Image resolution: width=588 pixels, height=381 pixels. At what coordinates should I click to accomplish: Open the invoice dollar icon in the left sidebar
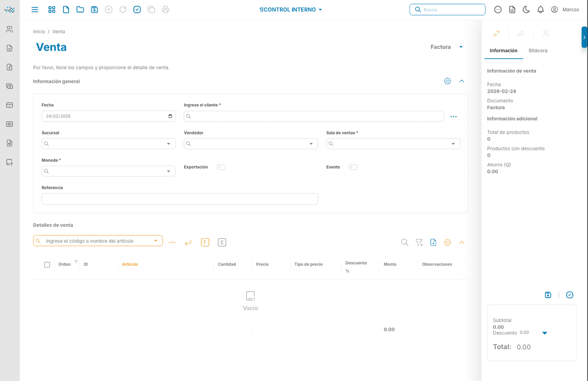pos(10,67)
